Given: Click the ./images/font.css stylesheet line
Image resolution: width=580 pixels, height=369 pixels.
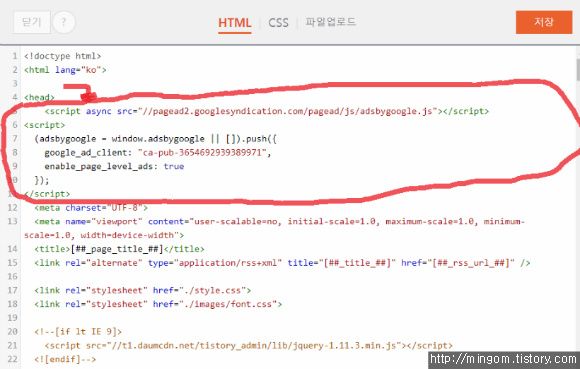Looking at the screenshot, I should 158,304.
